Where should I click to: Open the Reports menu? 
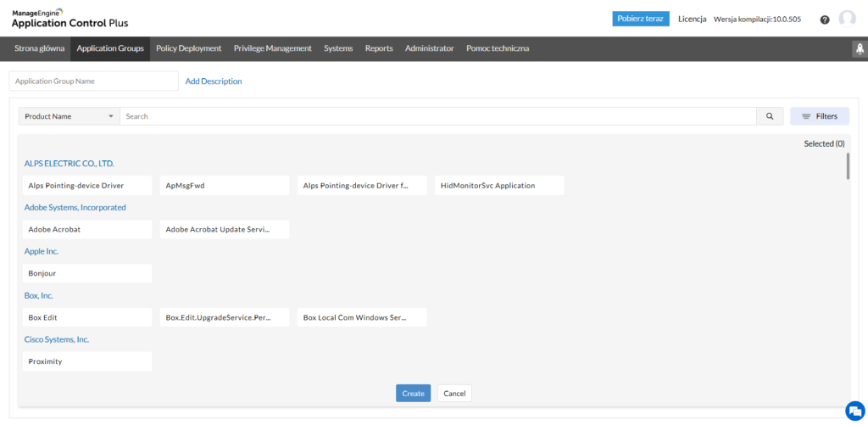point(379,48)
